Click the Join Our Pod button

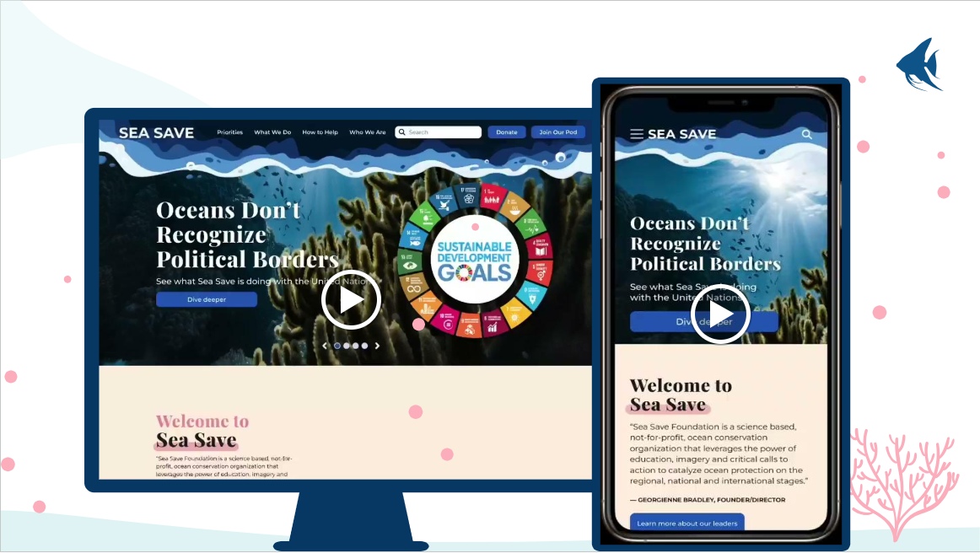click(x=558, y=132)
